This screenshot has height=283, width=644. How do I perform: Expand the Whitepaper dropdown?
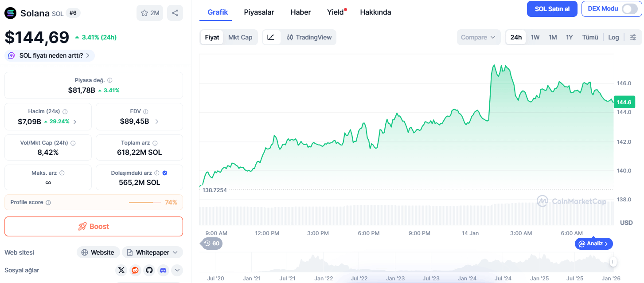click(x=152, y=252)
